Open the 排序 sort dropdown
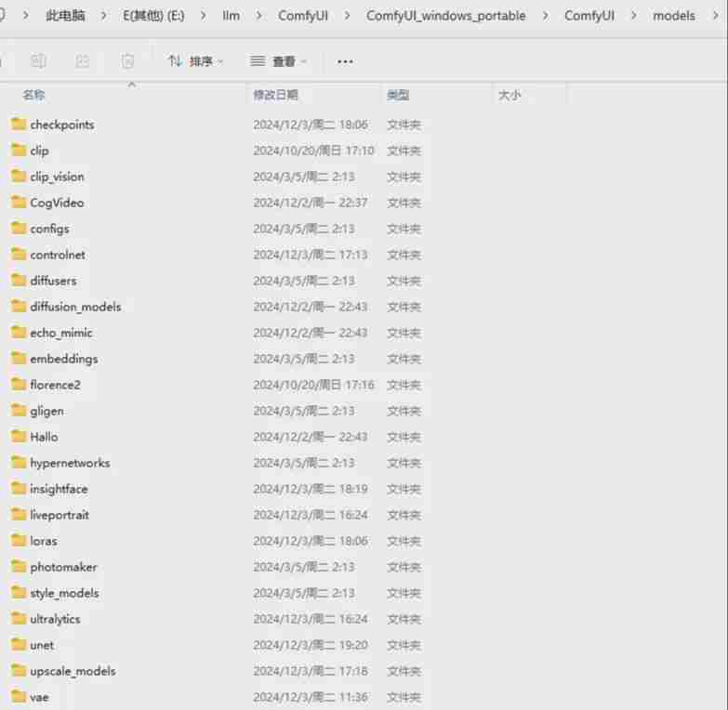This screenshot has width=728, height=710. click(x=195, y=60)
